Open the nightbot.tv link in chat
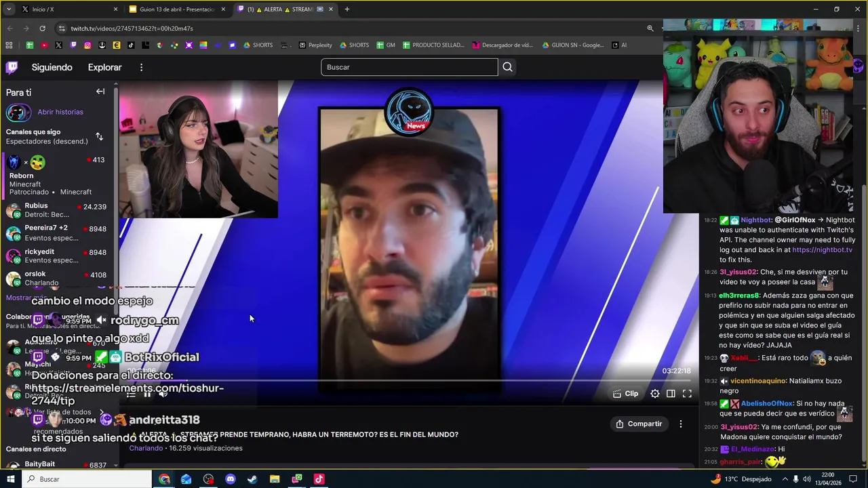The width and height of the screenshot is (868, 488). [x=822, y=250]
